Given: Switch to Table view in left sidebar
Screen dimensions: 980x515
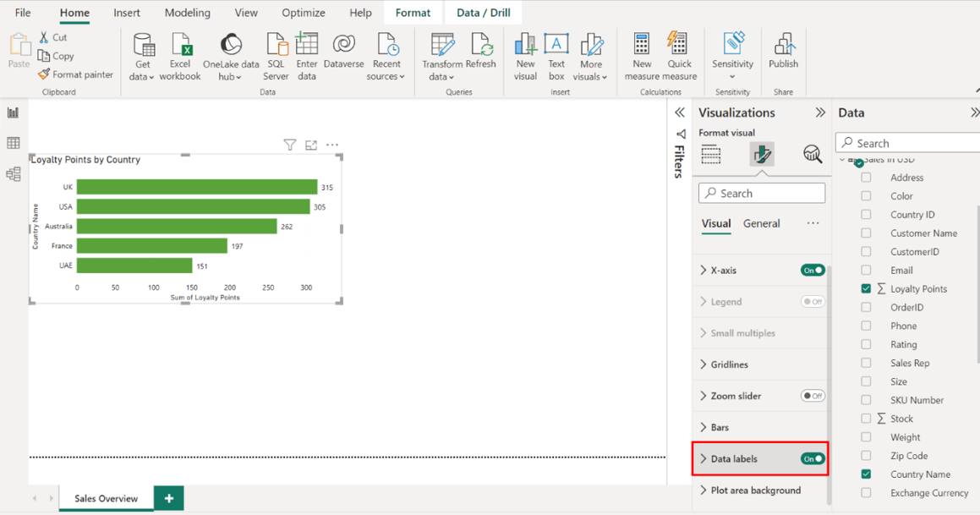Looking at the screenshot, I should pos(14,144).
